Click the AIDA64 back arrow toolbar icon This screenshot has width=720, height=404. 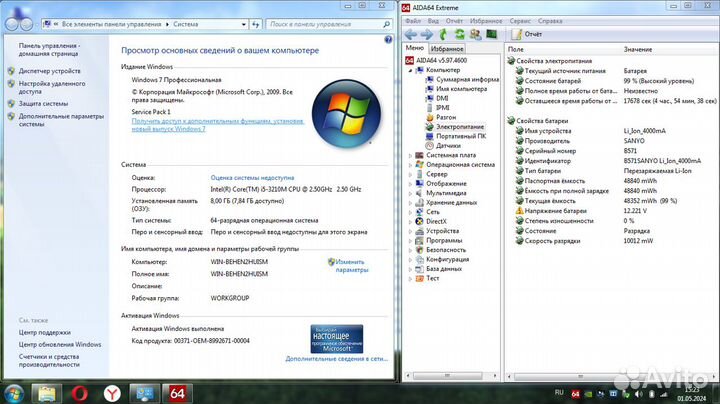point(411,34)
